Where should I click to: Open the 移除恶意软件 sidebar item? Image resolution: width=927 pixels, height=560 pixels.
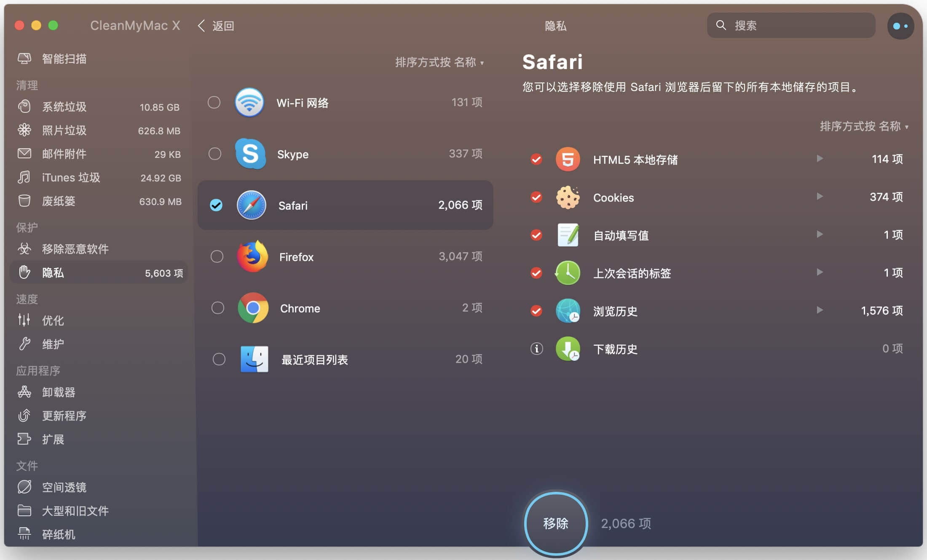tap(99, 249)
